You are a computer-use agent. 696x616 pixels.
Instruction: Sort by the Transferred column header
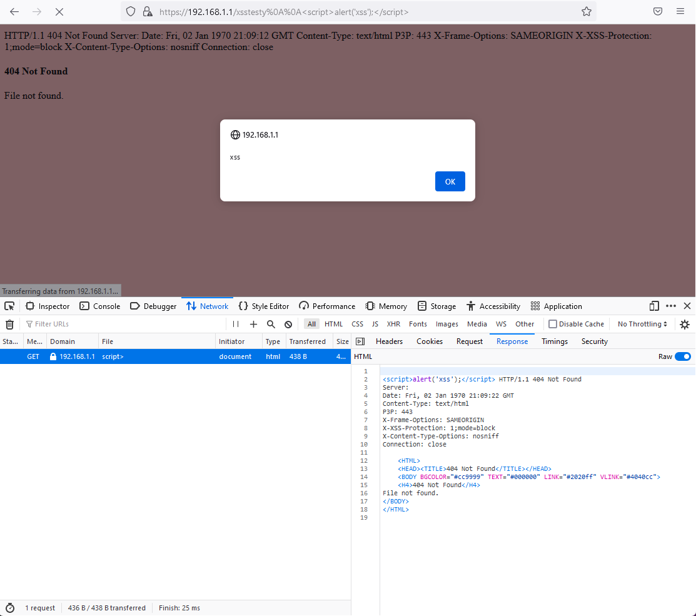(309, 341)
